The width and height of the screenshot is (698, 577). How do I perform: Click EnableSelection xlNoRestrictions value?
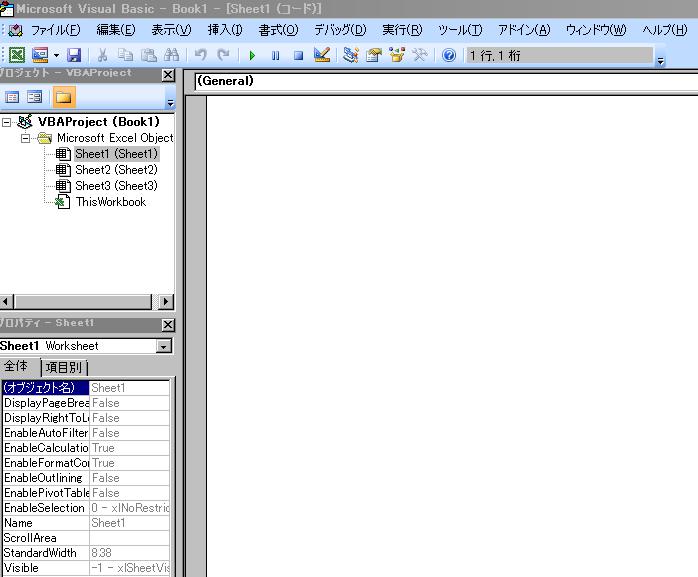(130, 508)
